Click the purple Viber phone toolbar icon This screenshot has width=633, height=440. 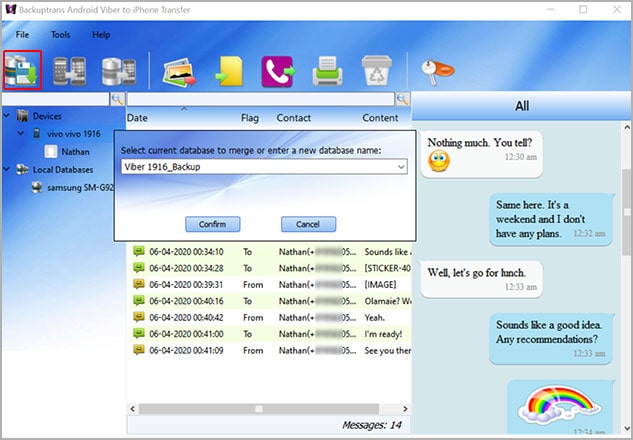tap(278, 71)
